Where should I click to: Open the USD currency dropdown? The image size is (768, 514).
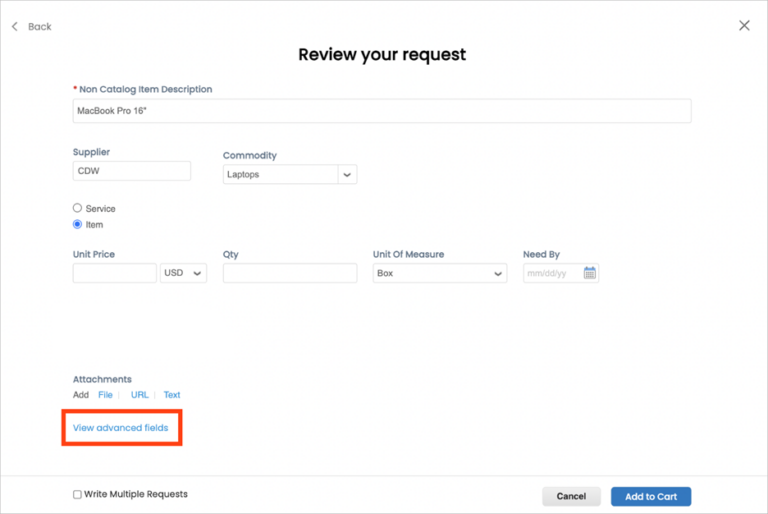click(x=183, y=273)
